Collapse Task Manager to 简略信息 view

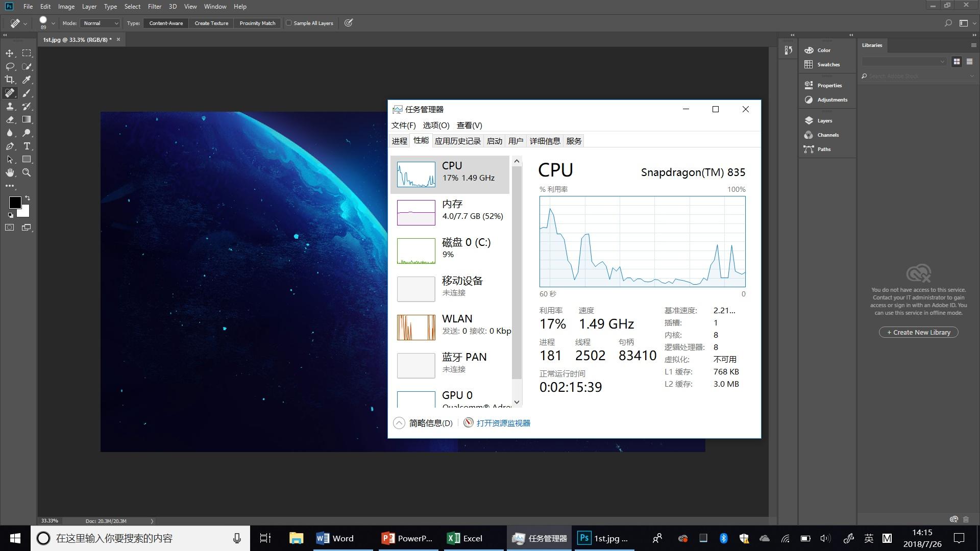pos(423,423)
